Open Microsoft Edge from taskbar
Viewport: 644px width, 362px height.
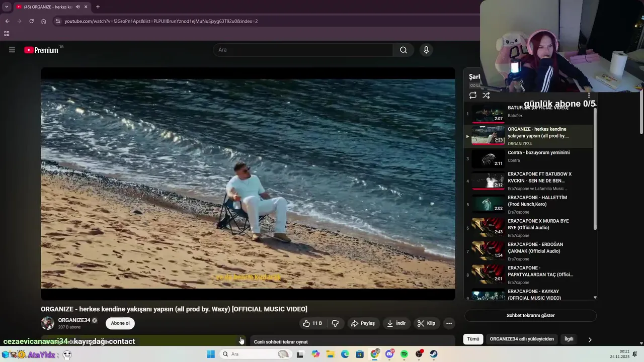click(345, 354)
